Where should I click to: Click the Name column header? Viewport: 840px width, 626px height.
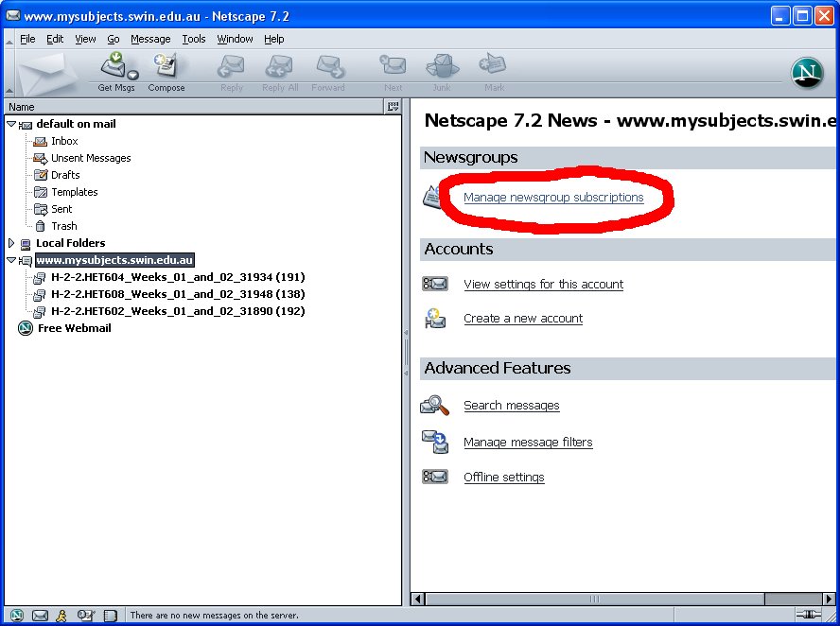tap(194, 107)
